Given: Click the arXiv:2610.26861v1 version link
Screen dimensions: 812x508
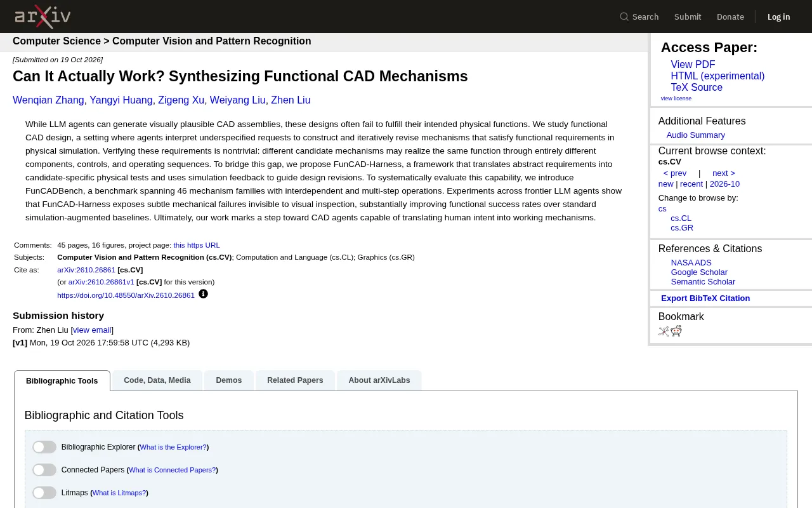Looking at the screenshot, I should point(101,282).
